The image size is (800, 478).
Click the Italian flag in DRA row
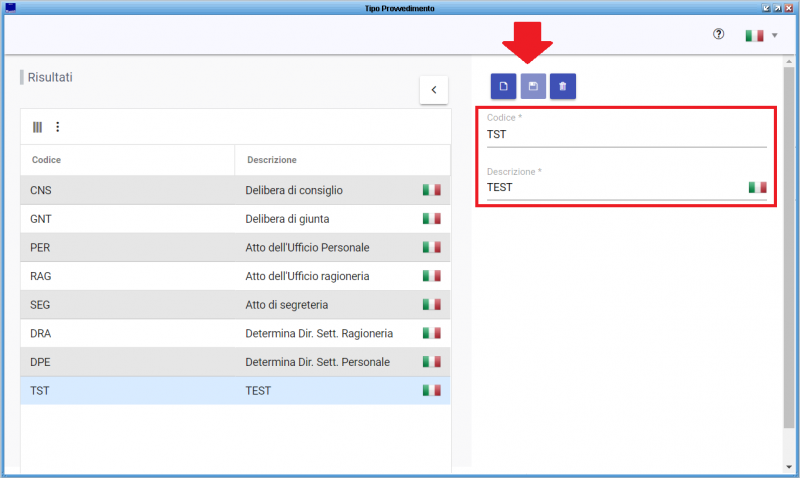(432, 333)
